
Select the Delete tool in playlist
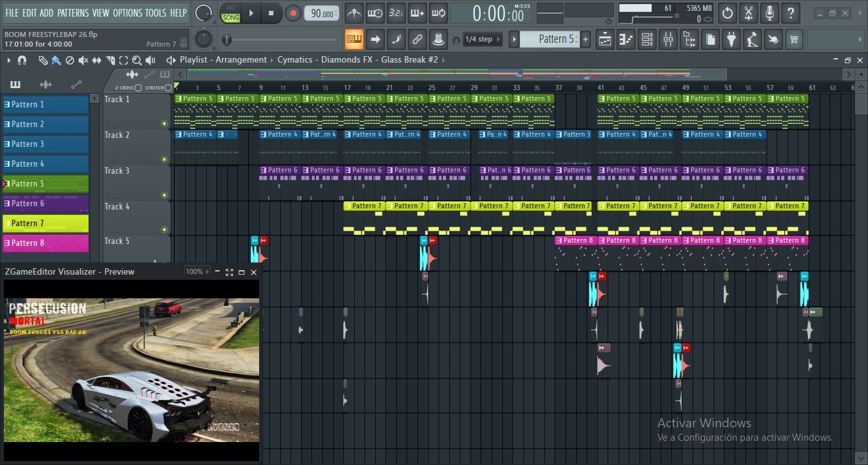(x=70, y=60)
